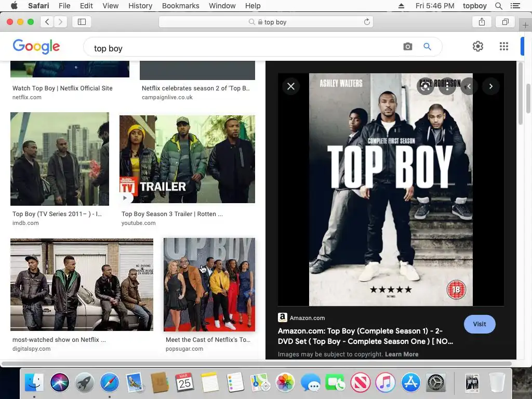The height and width of the screenshot is (399, 532).
Task: Open Launchpad from the Dock
Action: 85,382
